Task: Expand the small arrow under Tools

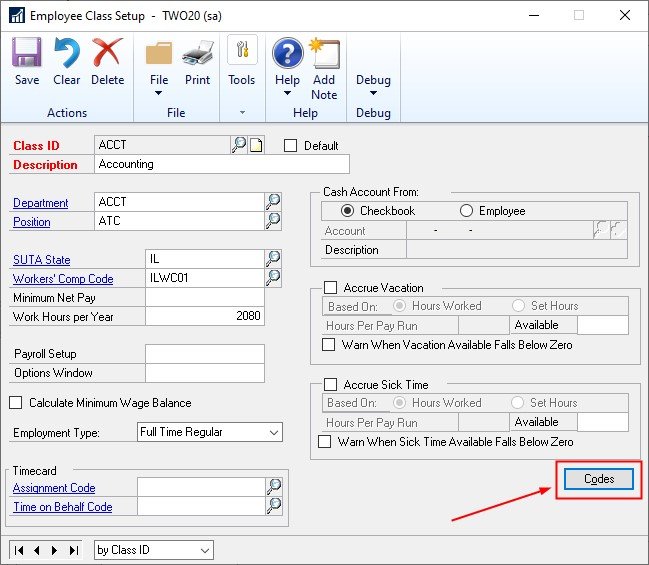Action: tap(243, 112)
